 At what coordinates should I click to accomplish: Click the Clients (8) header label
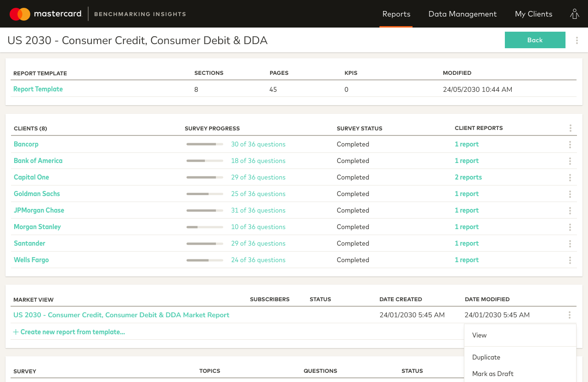point(30,129)
